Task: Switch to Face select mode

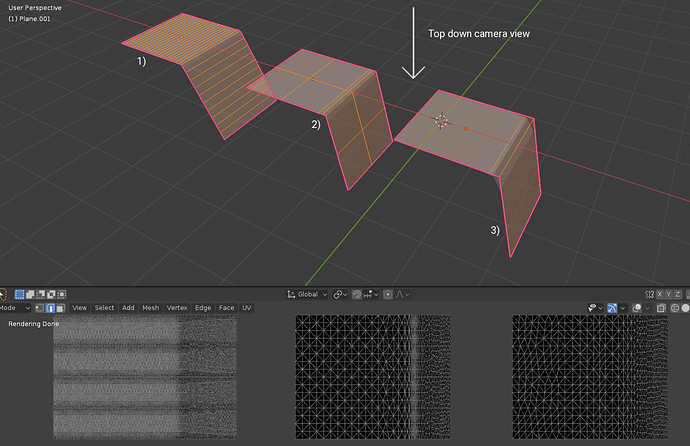Action: [61, 308]
